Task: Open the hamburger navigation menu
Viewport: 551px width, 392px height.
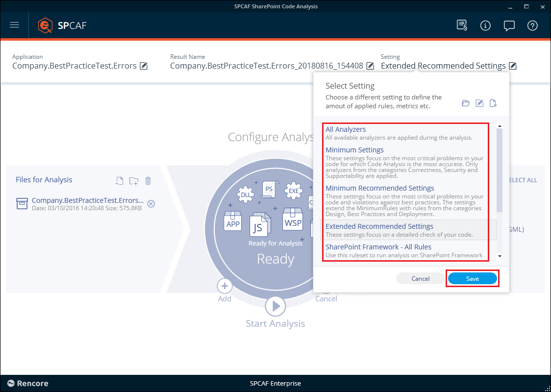Action: click(x=14, y=25)
